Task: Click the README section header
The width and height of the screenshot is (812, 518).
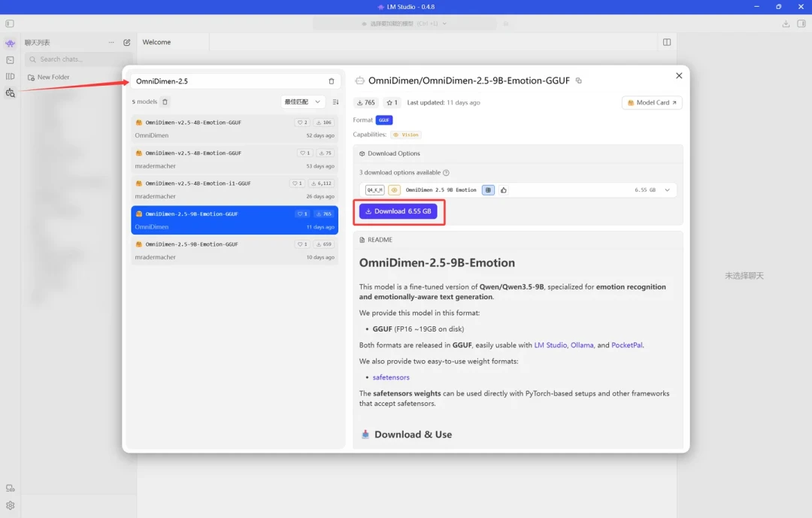Action: point(376,240)
